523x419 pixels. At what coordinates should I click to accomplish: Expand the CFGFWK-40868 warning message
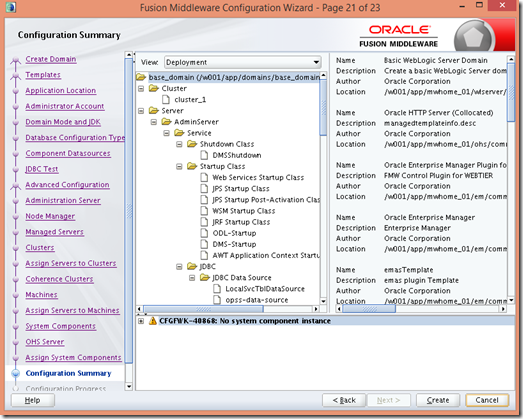pos(141,321)
